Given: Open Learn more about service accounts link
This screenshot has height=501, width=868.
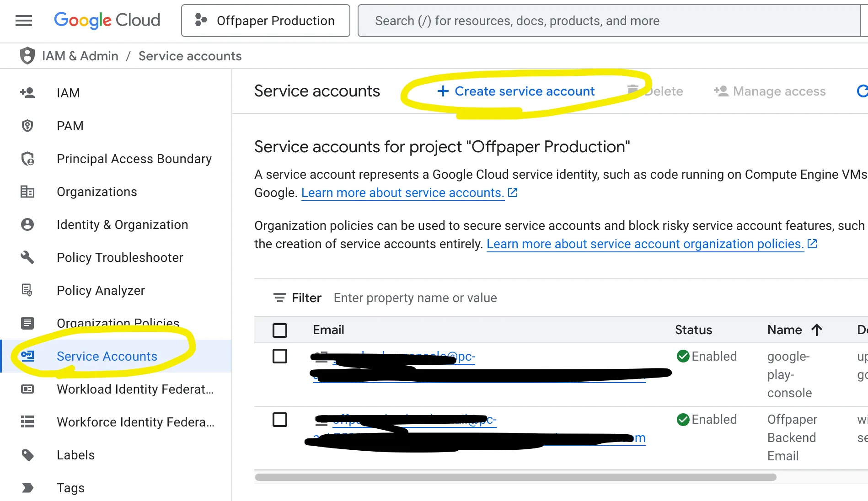Looking at the screenshot, I should click(402, 193).
